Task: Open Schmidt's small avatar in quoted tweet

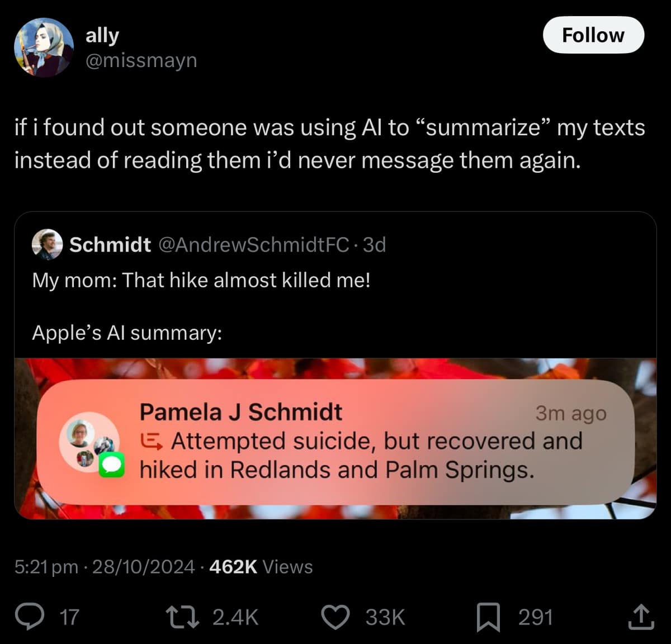Action: click(x=47, y=244)
